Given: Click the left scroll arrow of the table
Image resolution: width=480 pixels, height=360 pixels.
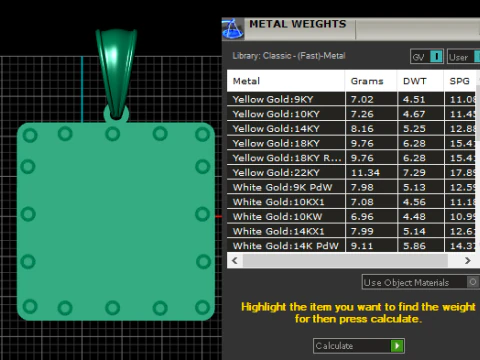Looking at the screenshot, I should pyautogui.click(x=235, y=260).
